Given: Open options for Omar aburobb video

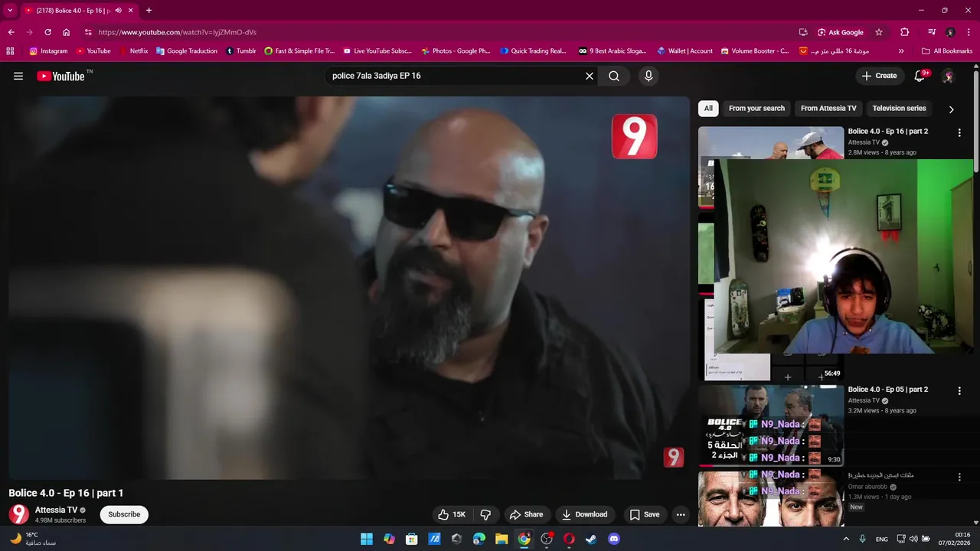Looking at the screenshot, I should coord(959,477).
